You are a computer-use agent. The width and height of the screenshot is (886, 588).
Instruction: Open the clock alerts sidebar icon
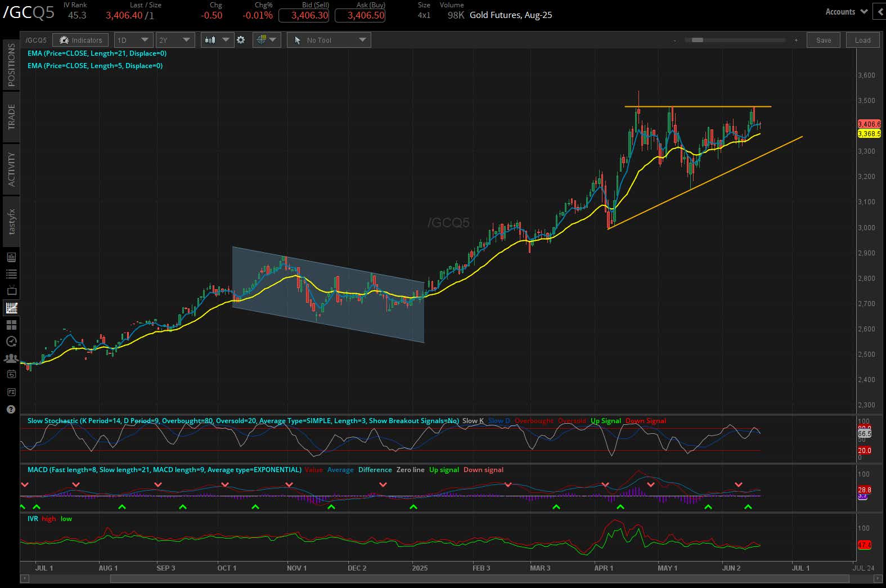tap(11, 342)
